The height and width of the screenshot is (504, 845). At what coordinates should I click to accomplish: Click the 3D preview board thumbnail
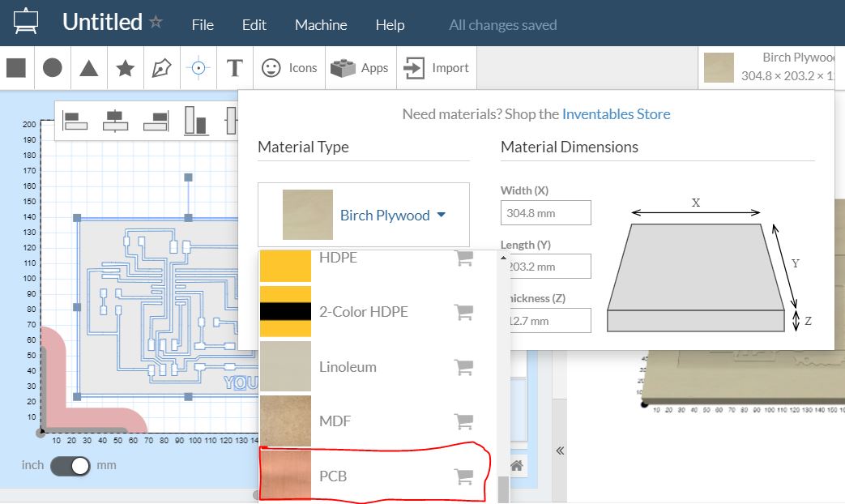(x=719, y=67)
